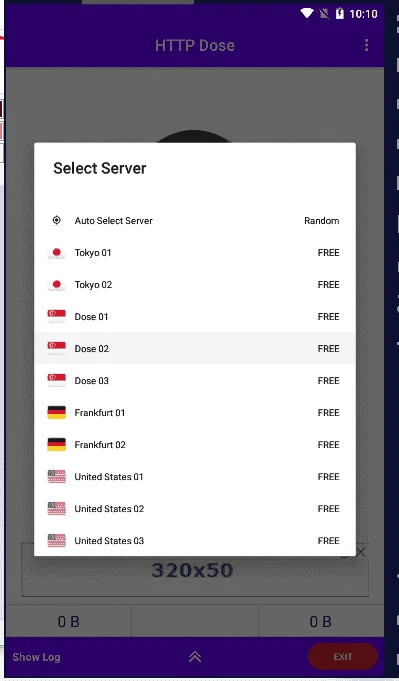Select the Frankfurt 01 server
The image size is (399, 681).
[195, 413]
